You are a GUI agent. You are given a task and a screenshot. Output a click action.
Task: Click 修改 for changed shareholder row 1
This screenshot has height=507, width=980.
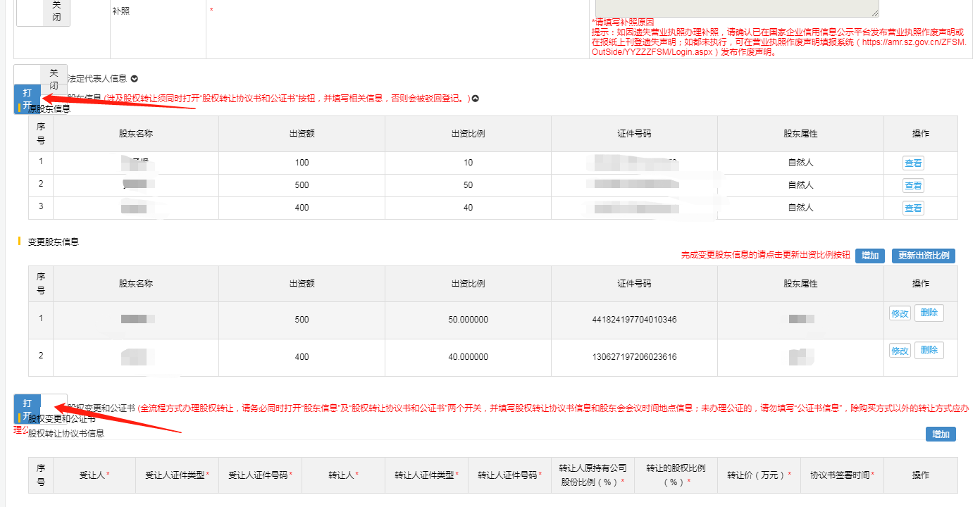tap(900, 313)
